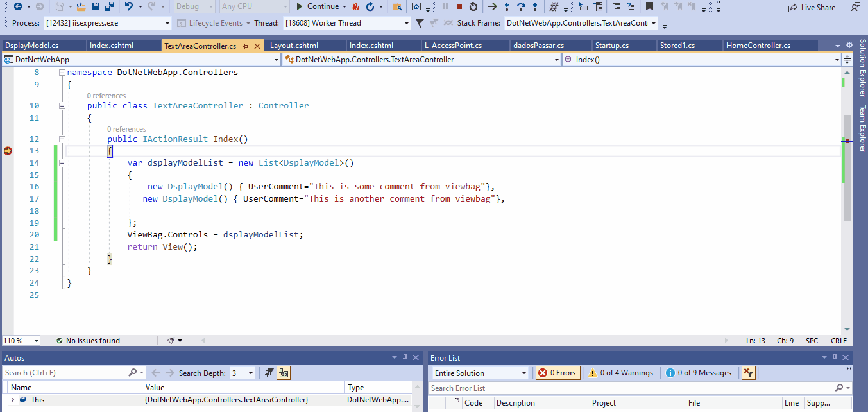Image resolution: width=868 pixels, height=412 pixels.
Task: Click the Show Next Statement arrow icon
Action: tap(491, 6)
